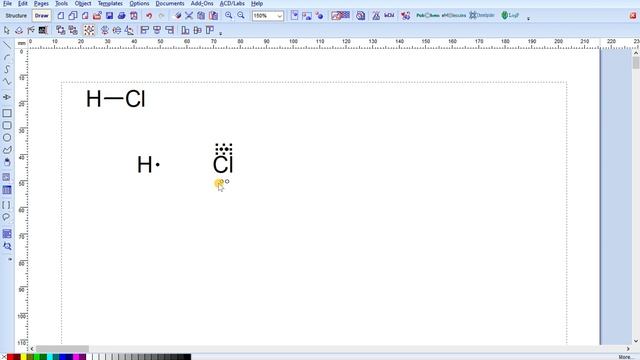640x360 pixels.
Task: Switch to Structure mode
Action: coord(16,16)
